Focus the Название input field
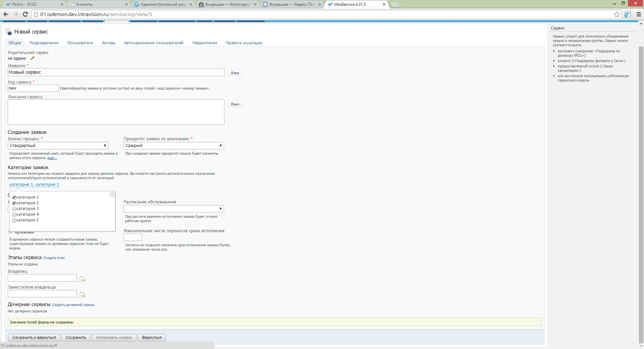This screenshot has height=349, width=644. 116,72
